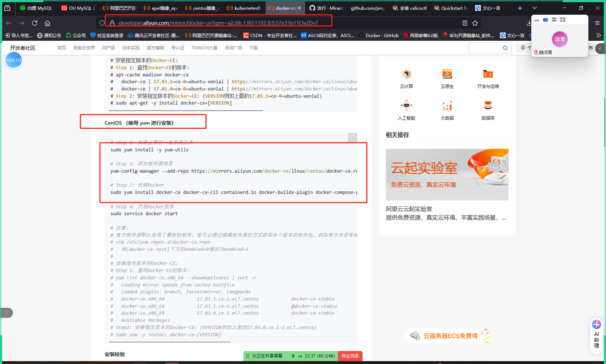606x364 pixels.
Task: Open the ASCII码对应表 bookmark
Action: [327, 35]
